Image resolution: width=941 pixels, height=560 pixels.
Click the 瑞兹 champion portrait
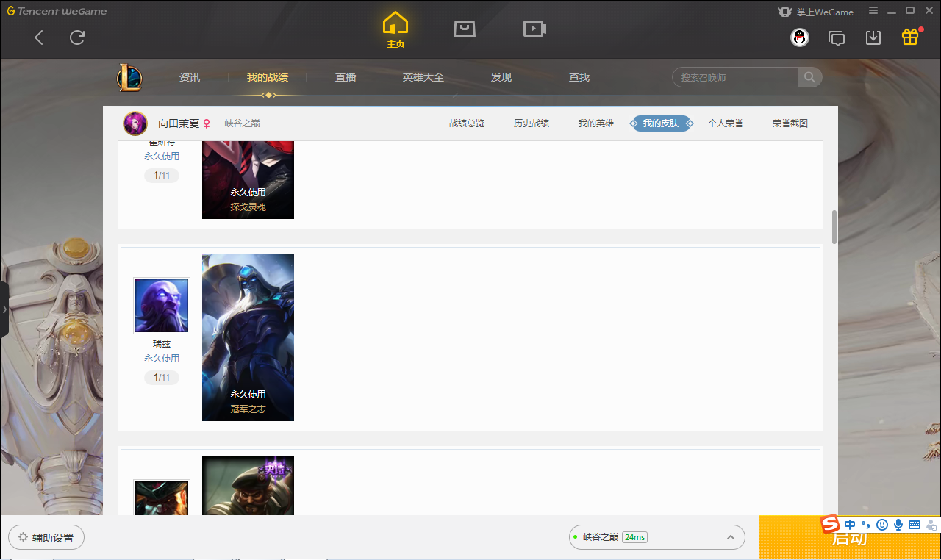point(162,306)
